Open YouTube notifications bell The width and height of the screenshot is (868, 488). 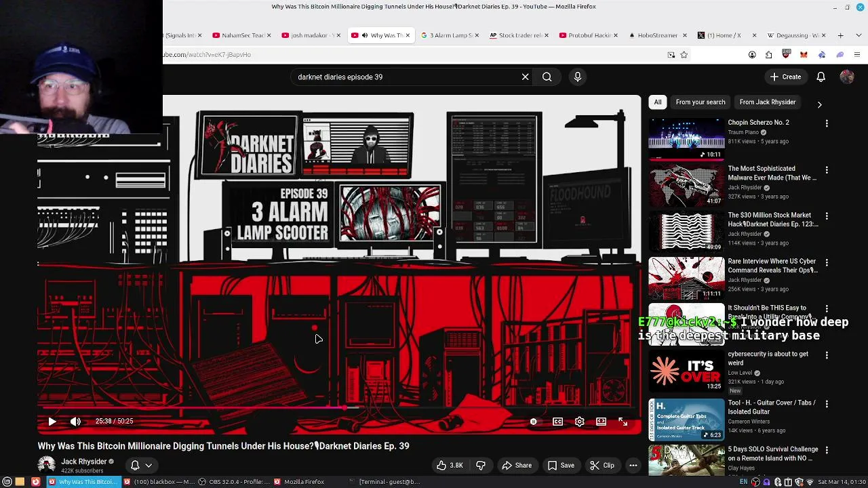coord(821,77)
